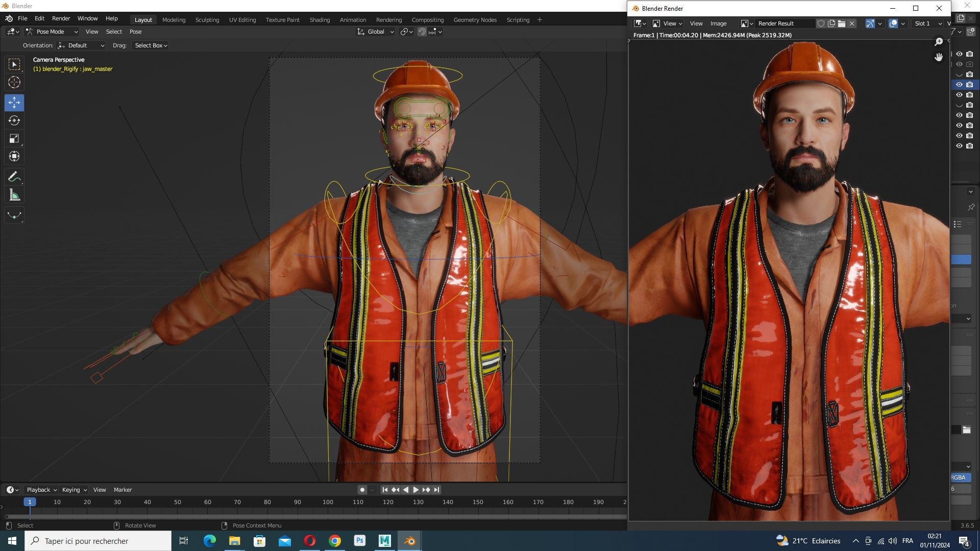Open the Render menu
Image resolution: width=980 pixels, height=551 pixels.
(61, 18)
